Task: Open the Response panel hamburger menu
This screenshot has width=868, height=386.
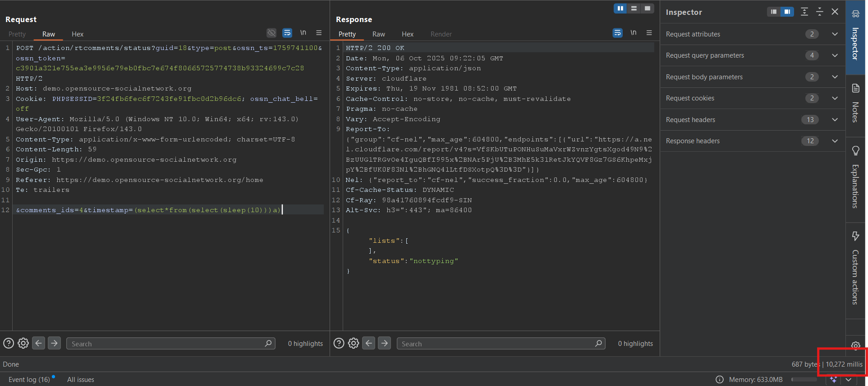Action: pyautogui.click(x=649, y=33)
